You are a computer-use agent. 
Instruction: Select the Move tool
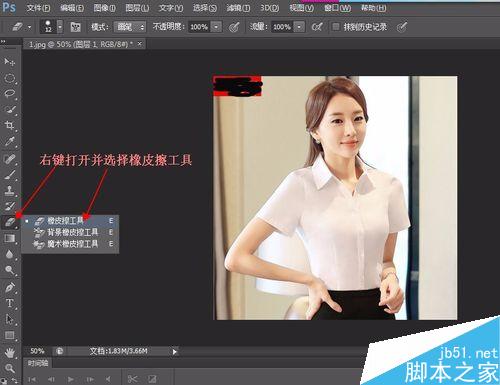(9, 62)
